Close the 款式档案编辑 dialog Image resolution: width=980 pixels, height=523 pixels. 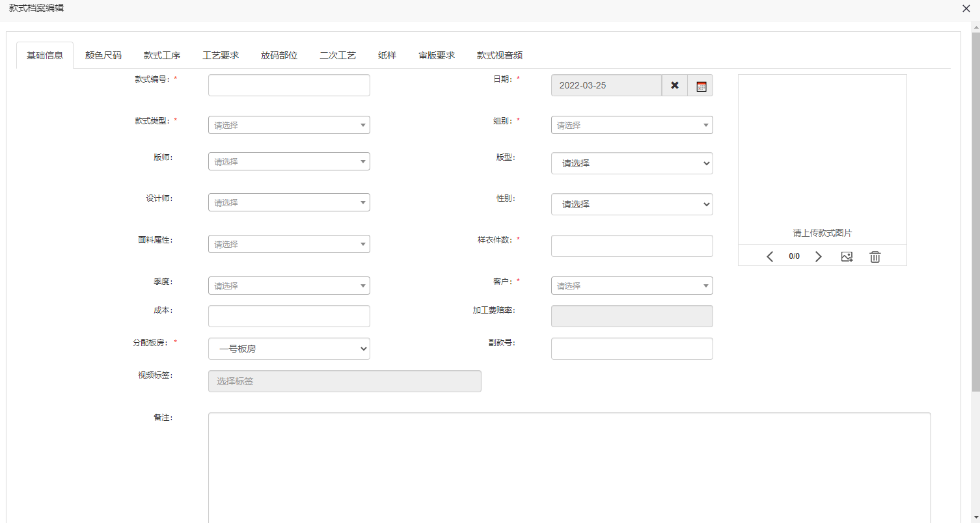966,8
